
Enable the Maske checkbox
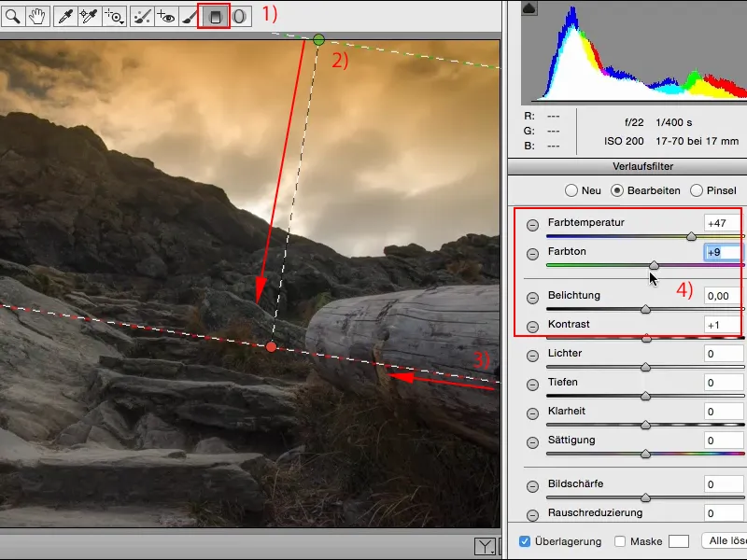click(x=620, y=541)
